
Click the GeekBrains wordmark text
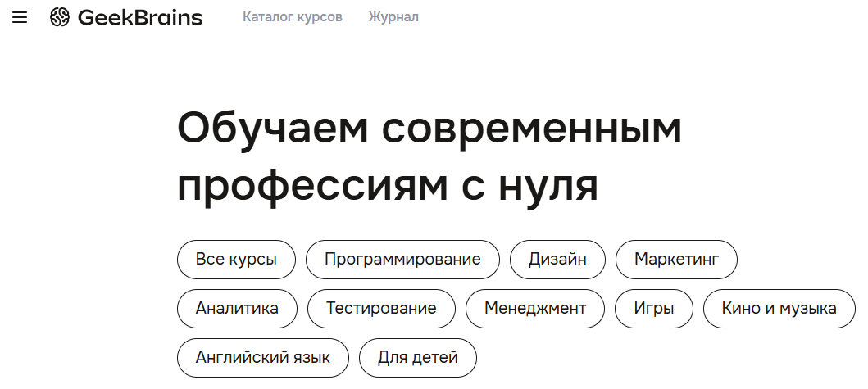(x=140, y=17)
